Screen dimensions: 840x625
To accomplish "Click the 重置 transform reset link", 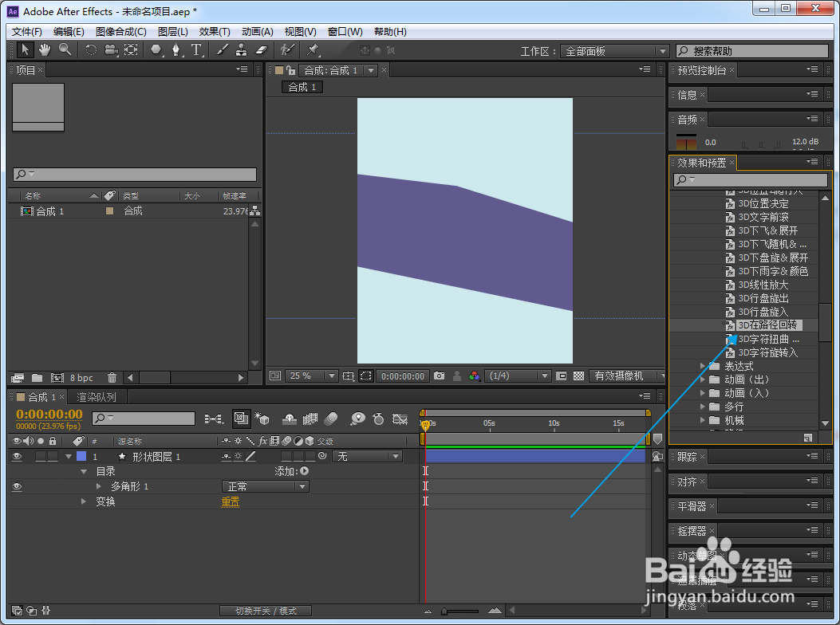I will 231,501.
